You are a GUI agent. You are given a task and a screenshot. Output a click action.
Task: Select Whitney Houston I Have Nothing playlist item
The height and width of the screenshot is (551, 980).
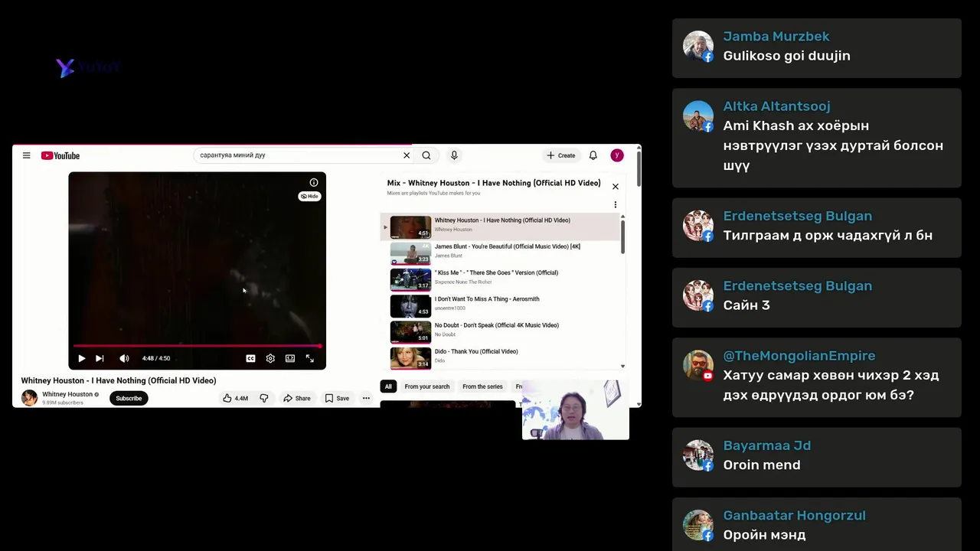tap(501, 227)
